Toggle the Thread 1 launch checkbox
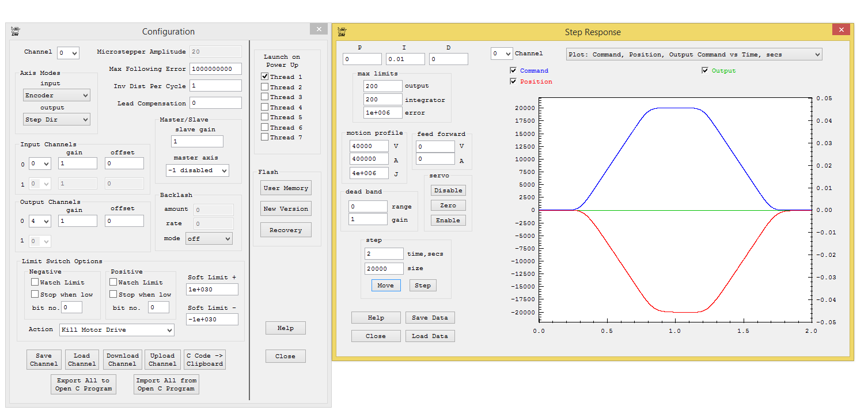 pos(265,77)
